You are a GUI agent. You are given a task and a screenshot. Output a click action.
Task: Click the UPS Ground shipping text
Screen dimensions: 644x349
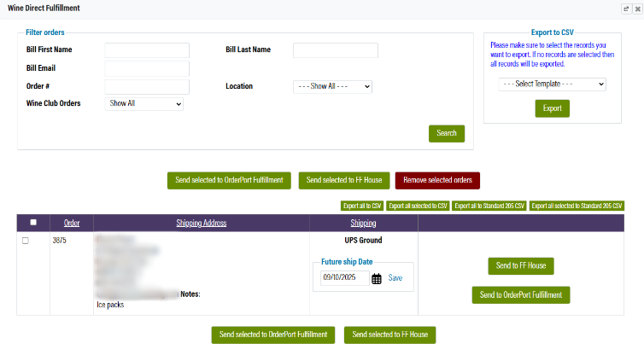pyautogui.click(x=363, y=241)
